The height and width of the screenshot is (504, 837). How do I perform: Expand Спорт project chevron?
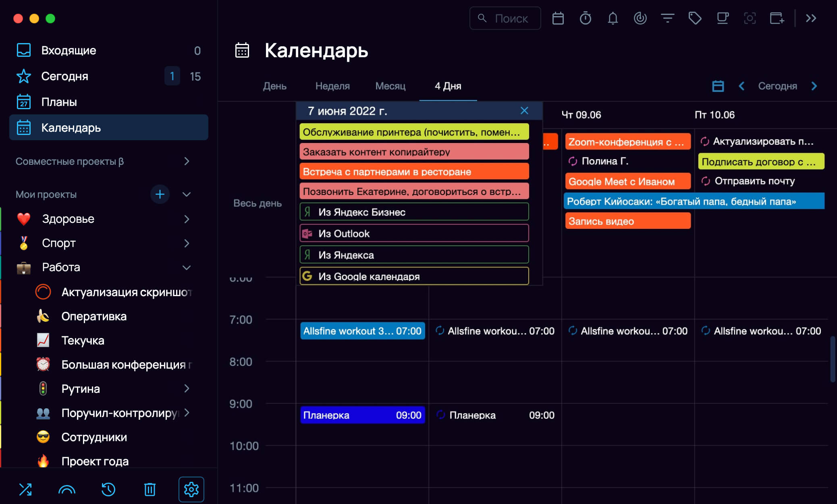click(187, 243)
